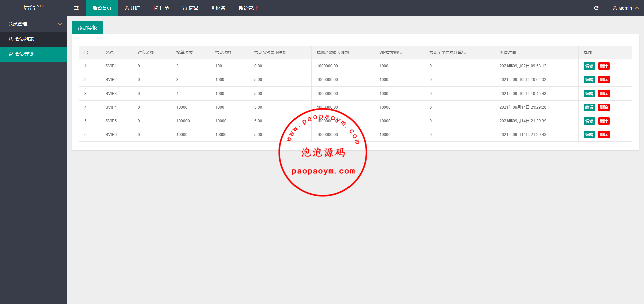Click the 2021年09月14日 21:29:39 timestamp
This screenshot has width=644, height=304.
523,121
